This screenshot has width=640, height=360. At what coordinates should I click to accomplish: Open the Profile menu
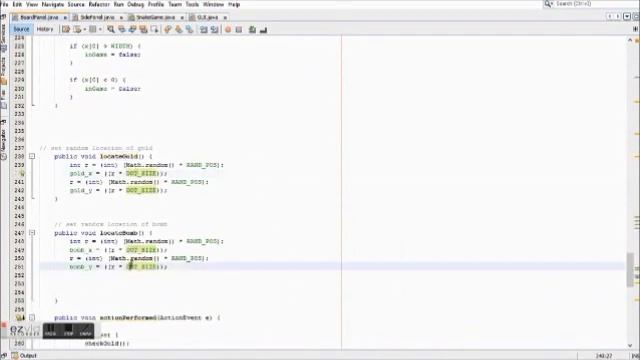pos(156,4)
